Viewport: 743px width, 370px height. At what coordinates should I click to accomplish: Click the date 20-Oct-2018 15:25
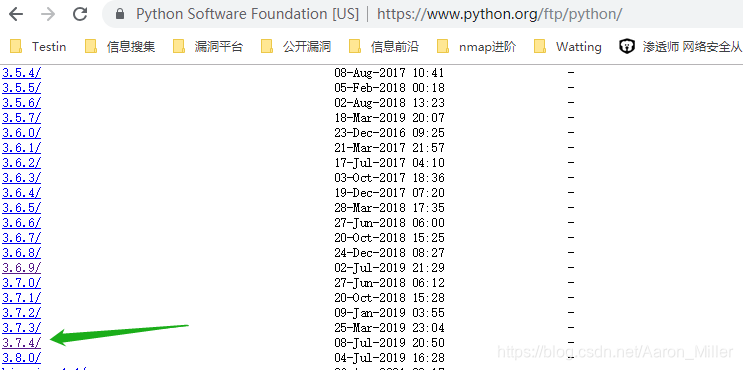point(389,238)
